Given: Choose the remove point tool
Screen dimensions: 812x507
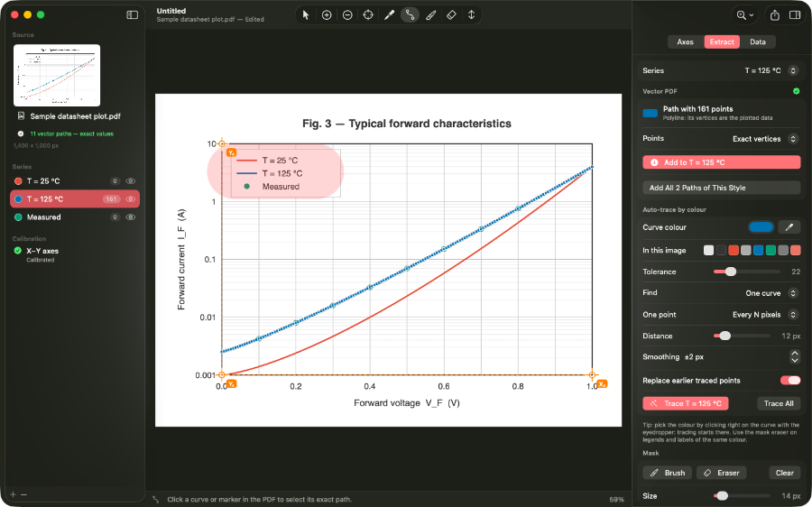Looking at the screenshot, I should point(347,15).
